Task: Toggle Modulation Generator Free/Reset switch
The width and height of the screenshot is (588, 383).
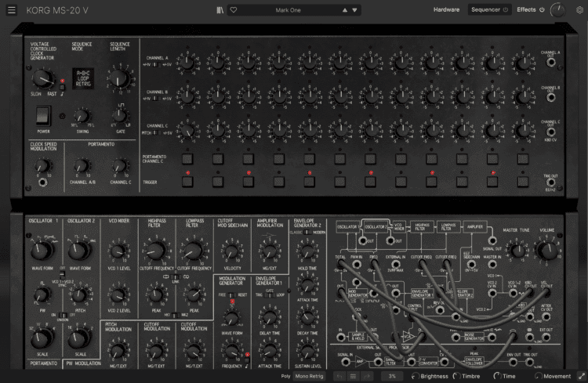Action: tap(232, 295)
